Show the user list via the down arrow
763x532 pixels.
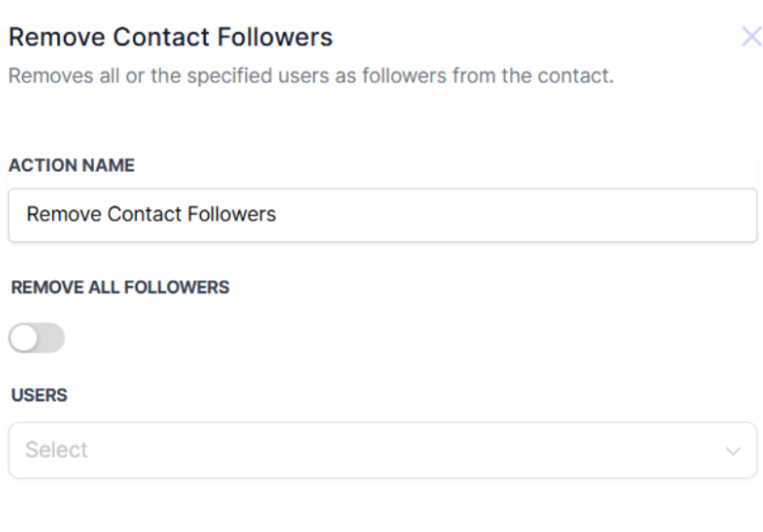733,451
